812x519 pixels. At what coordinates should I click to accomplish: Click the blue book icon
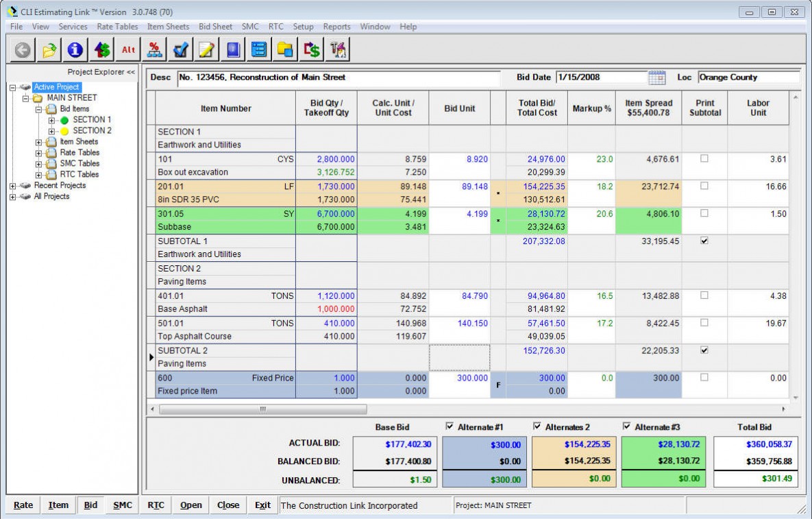point(232,50)
